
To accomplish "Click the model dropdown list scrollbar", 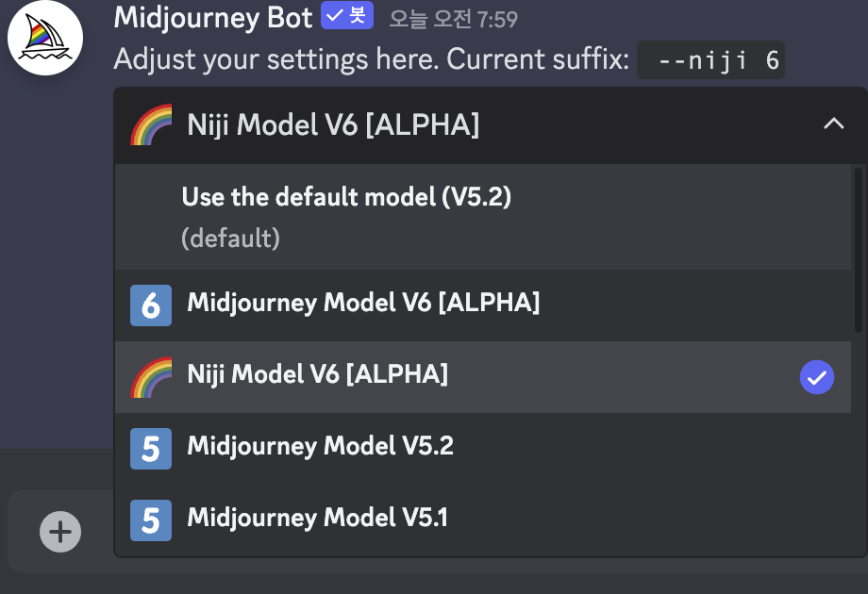I will [x=858, y=250].
